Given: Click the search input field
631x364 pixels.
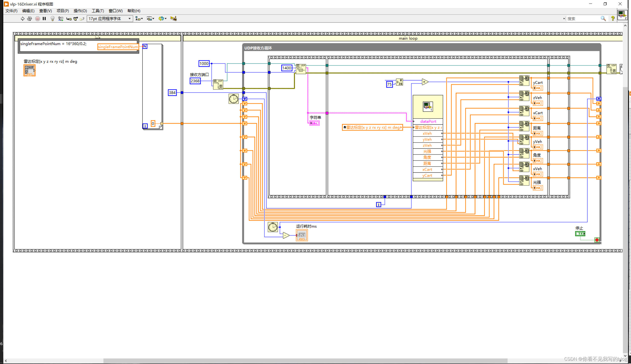Looking at the screenshot, I should pyautogui.click(x=582, y=19).
